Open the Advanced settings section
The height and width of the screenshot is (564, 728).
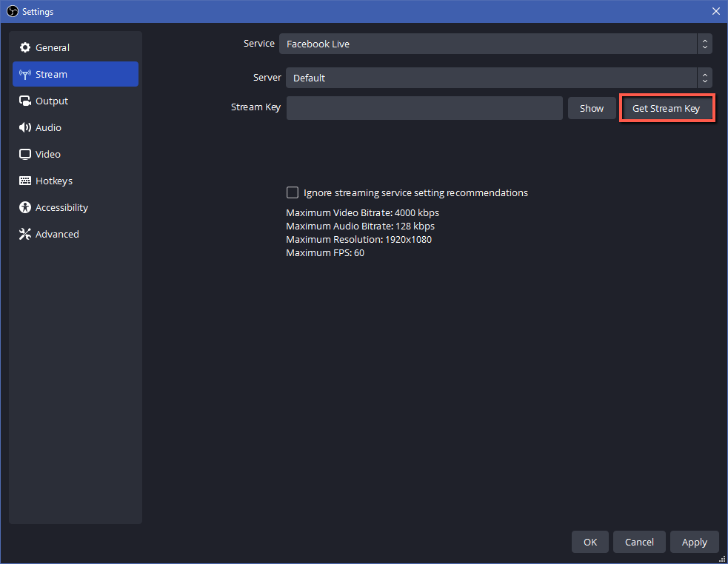coord(76,234)
